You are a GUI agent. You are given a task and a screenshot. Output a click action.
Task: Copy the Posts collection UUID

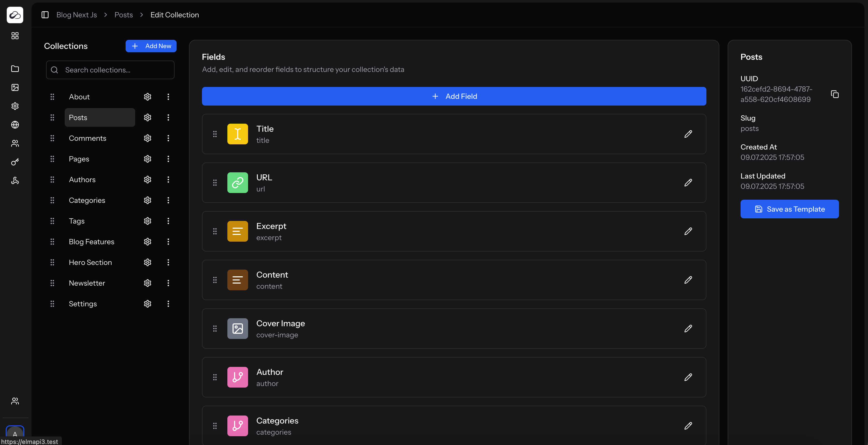835,94
